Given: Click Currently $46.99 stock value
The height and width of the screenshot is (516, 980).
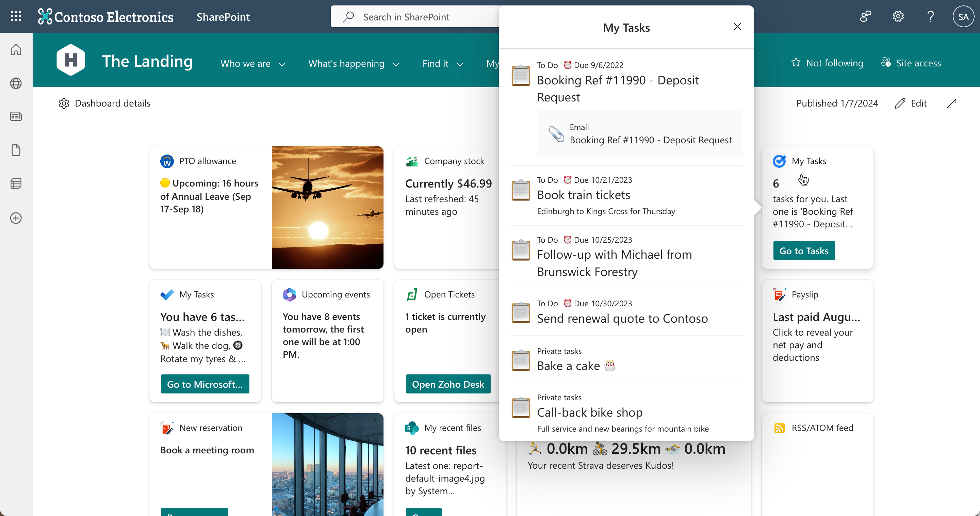Looking at the screenshot, I should point(448,183).
